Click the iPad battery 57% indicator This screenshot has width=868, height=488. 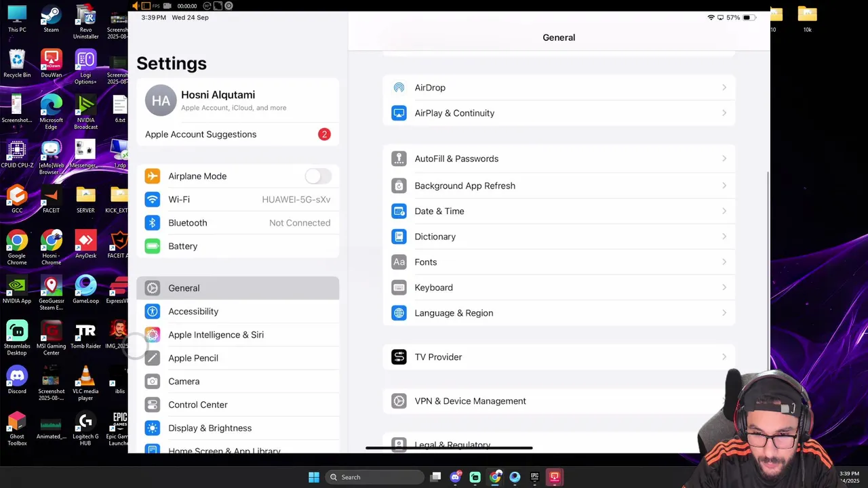click(x=741, y=18)
